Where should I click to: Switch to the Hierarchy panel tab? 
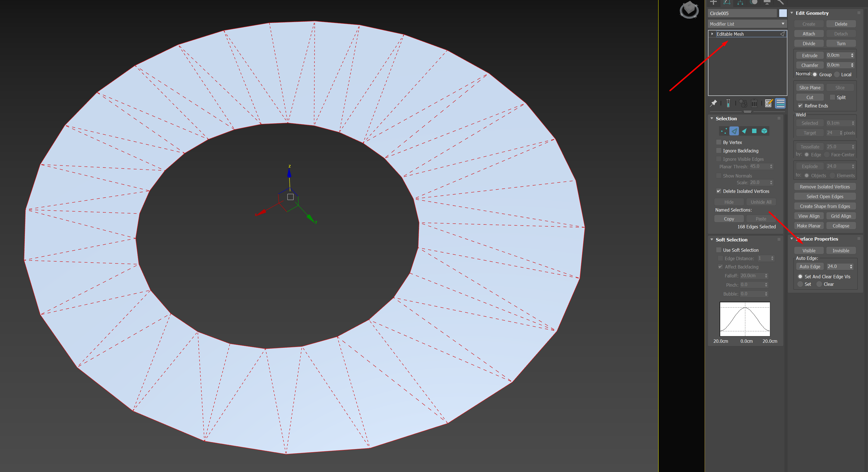click(x=740, y=3)
